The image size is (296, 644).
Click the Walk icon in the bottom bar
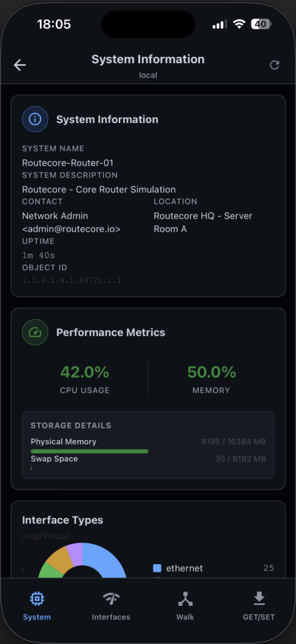[x=185, y=598]
